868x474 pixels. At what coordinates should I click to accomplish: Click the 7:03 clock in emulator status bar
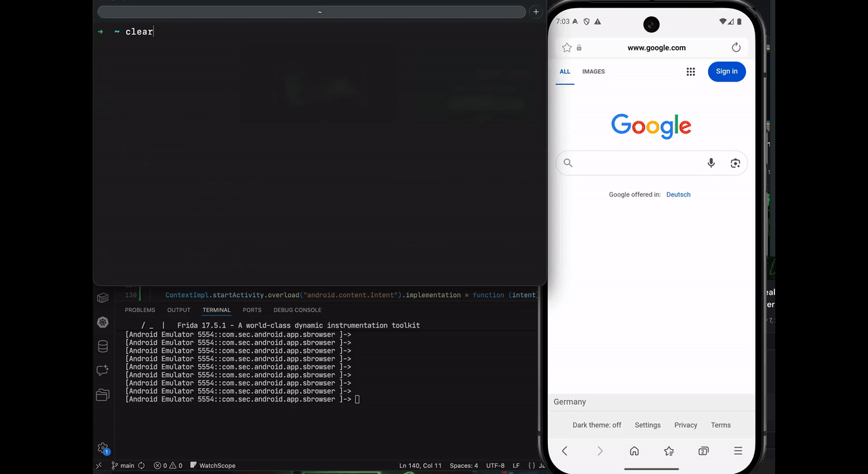(x=563, y=22)
